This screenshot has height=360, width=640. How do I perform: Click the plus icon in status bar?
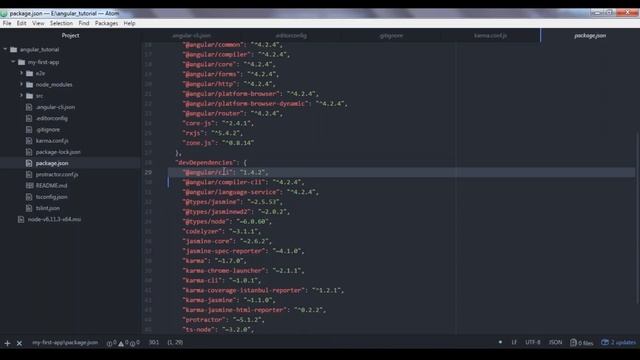(7, 343)
